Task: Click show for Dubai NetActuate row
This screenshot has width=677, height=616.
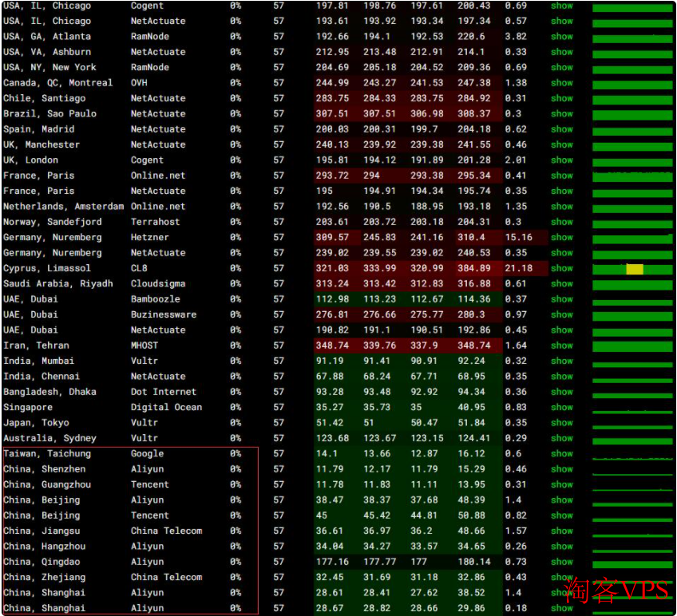Action: (562, 330)
